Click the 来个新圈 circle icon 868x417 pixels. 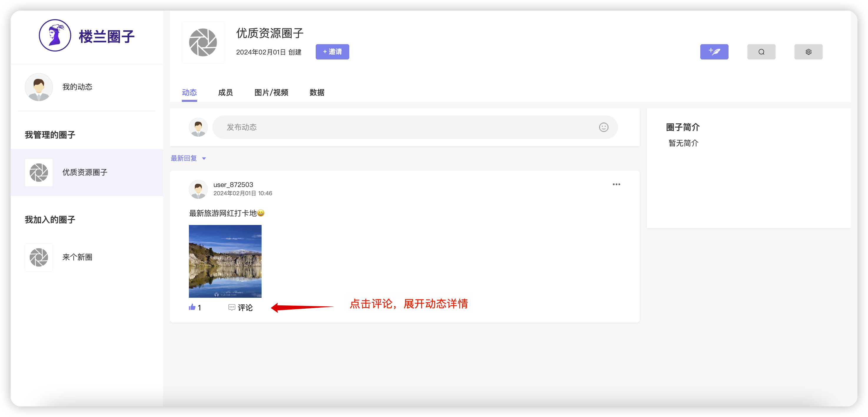point(39,257)
